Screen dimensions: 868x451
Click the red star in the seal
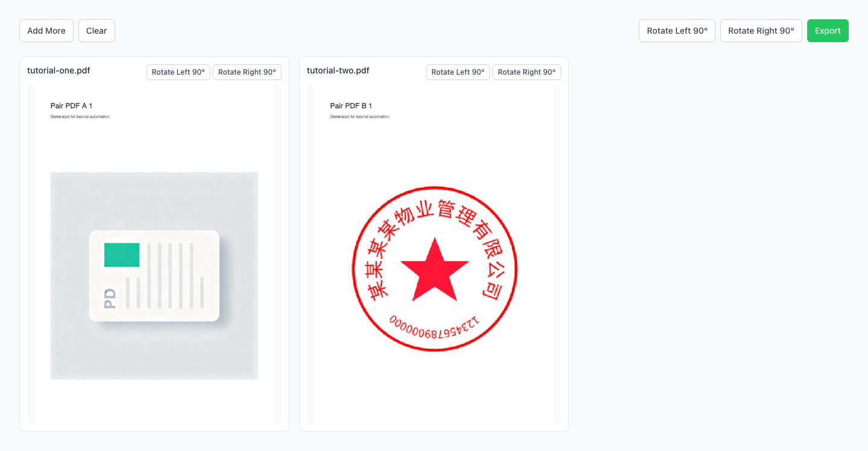pos(434,270)
